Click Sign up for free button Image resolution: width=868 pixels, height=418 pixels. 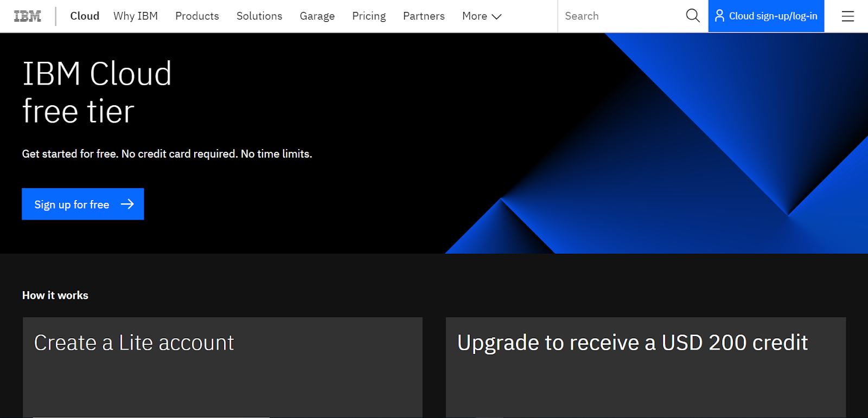83,204
